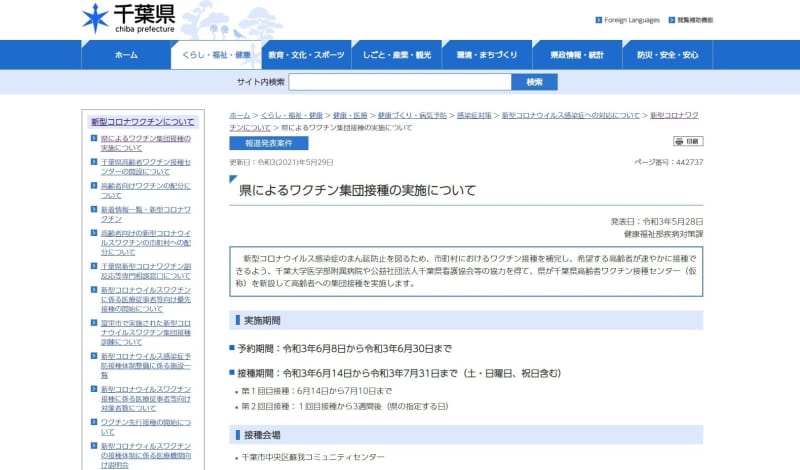800x470 pixels.
Task: Open the 感染症対策 breadcrumb link
Action: click(x=475, y=116)
